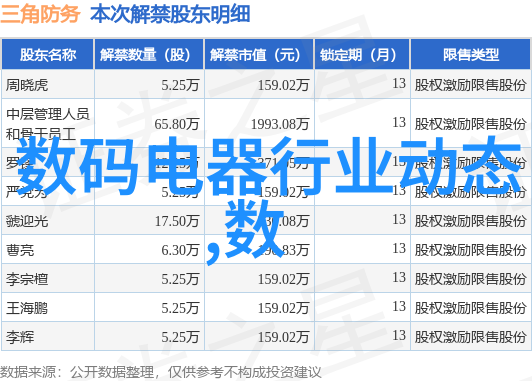Click lock-up 13 in the 虢迎光 row
The height and width of the screenshot is (381, 532).
pos(399,220)
